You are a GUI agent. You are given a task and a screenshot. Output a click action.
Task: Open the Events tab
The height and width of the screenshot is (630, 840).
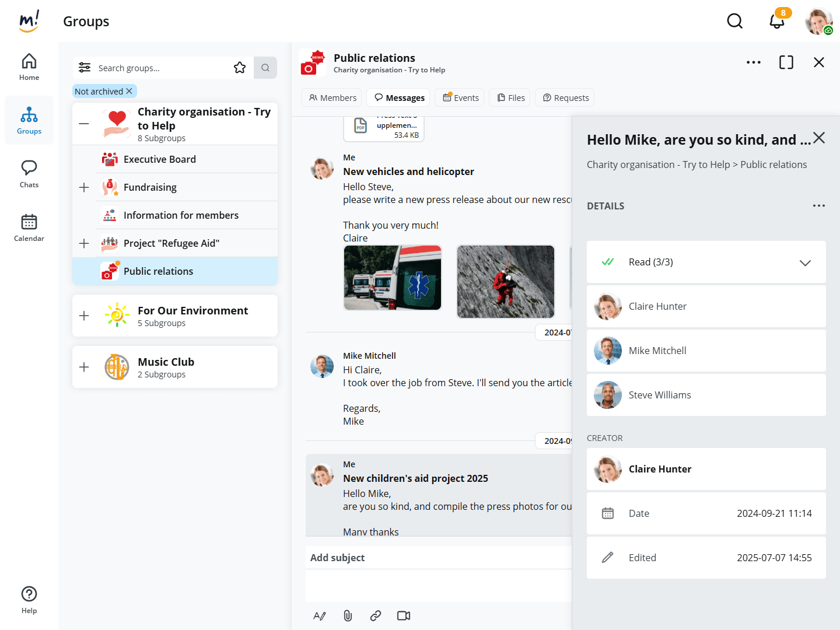[461, 97]
